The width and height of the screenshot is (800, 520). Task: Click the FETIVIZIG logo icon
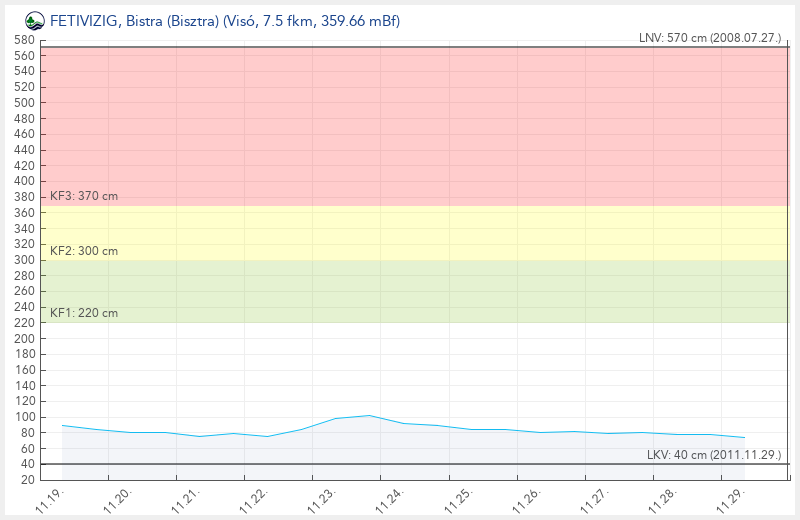tap(35, 20)
